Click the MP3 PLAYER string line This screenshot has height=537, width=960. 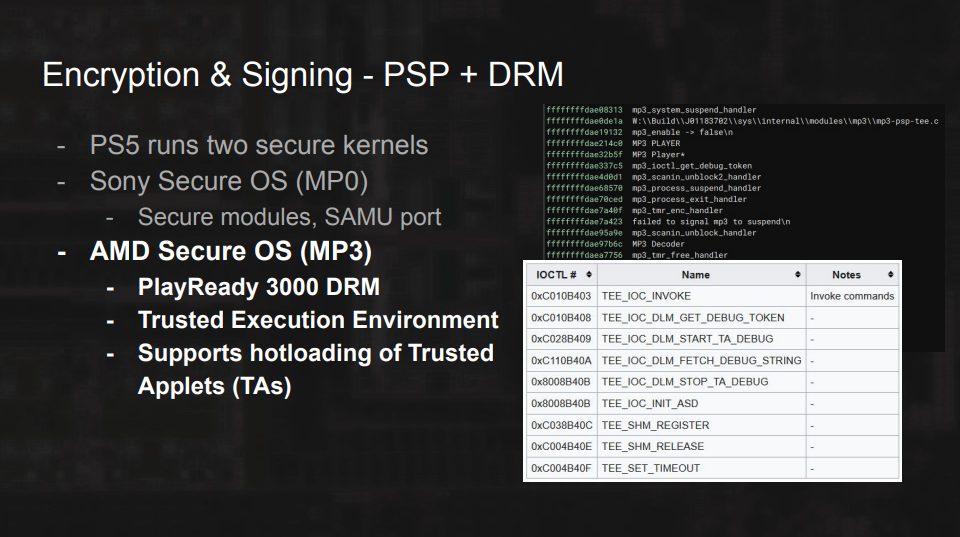click(613, 143)
